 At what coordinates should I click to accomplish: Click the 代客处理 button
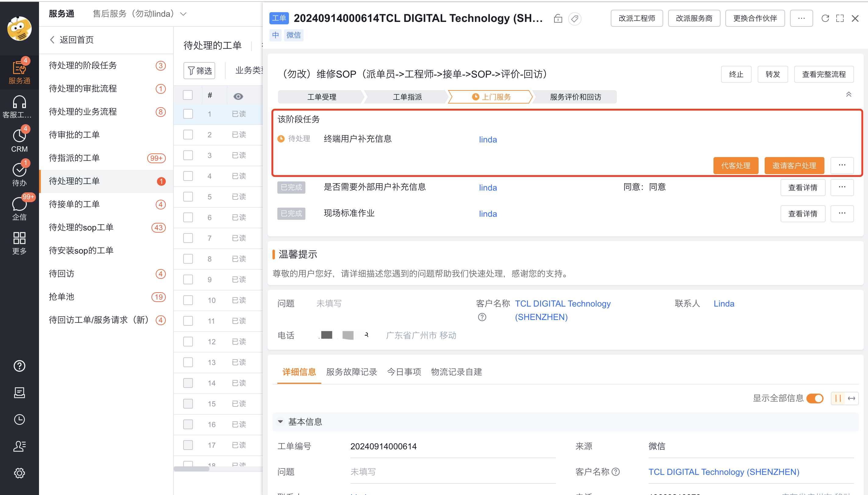point(736,166)
